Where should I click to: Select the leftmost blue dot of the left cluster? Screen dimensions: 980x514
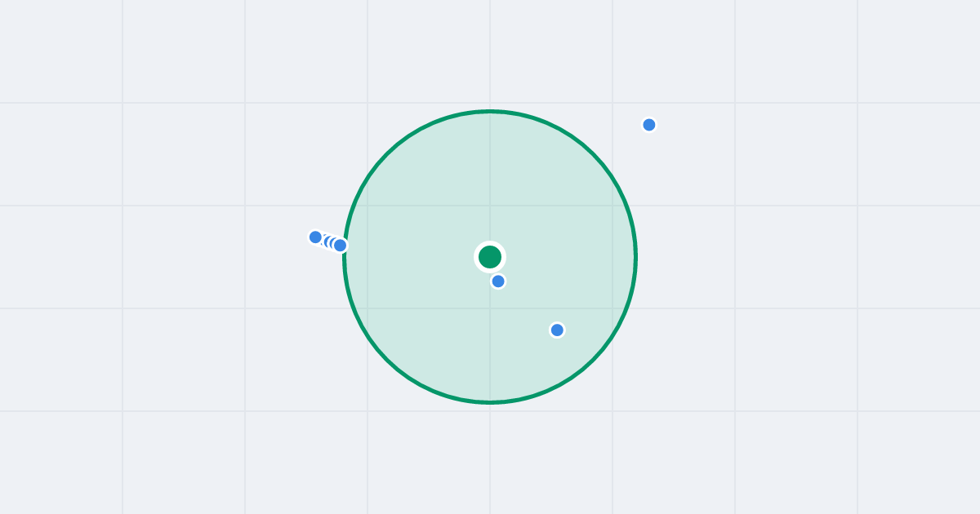(x=315, y=237)
